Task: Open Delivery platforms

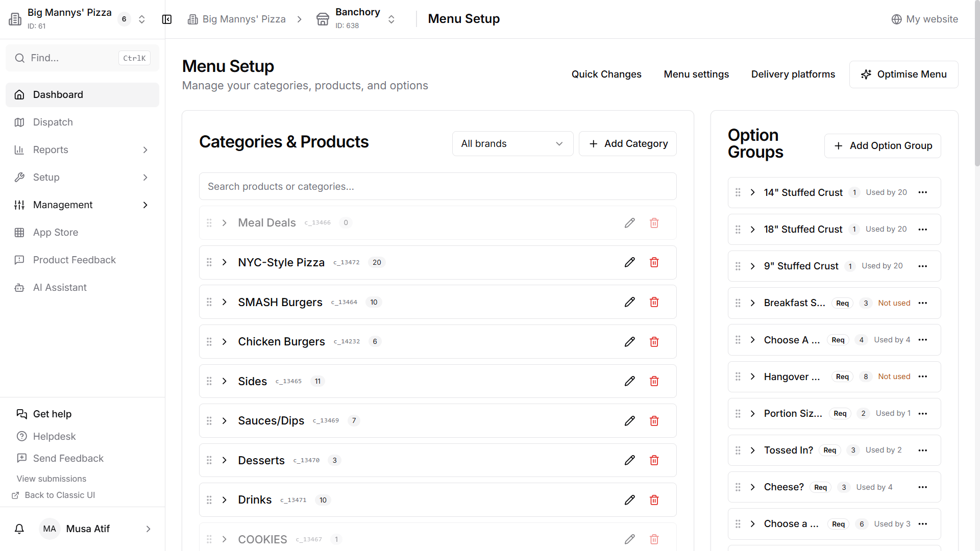Action: click(793, 74)
